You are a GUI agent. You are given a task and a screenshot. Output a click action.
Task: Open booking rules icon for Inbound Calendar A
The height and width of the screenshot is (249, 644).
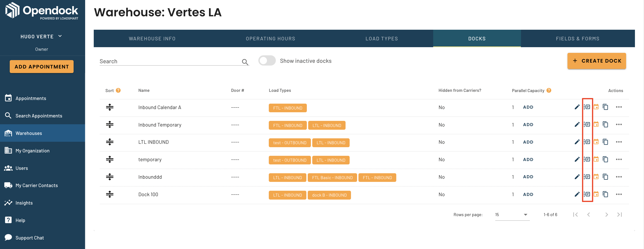click(x=587, y=107)
